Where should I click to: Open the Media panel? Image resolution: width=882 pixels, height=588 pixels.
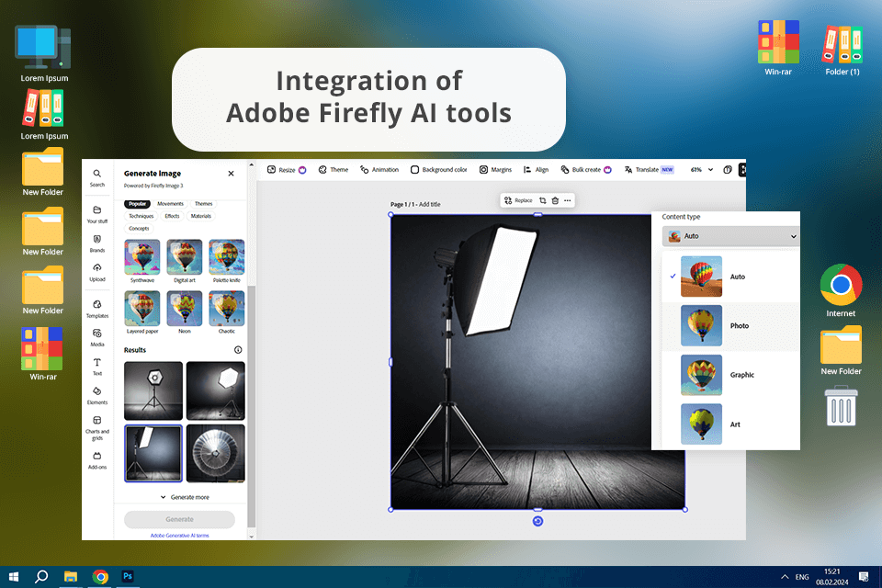[97, 337]
